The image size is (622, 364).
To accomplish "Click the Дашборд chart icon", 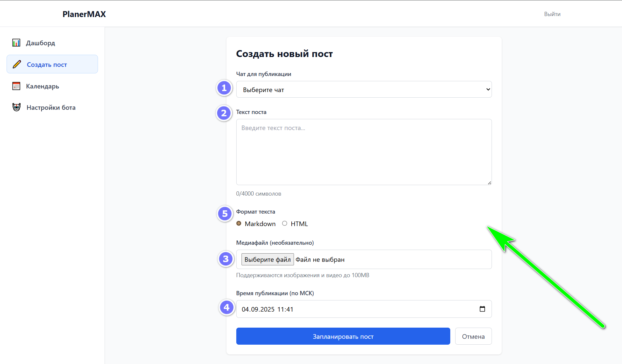I will click(x=16, y=43).
